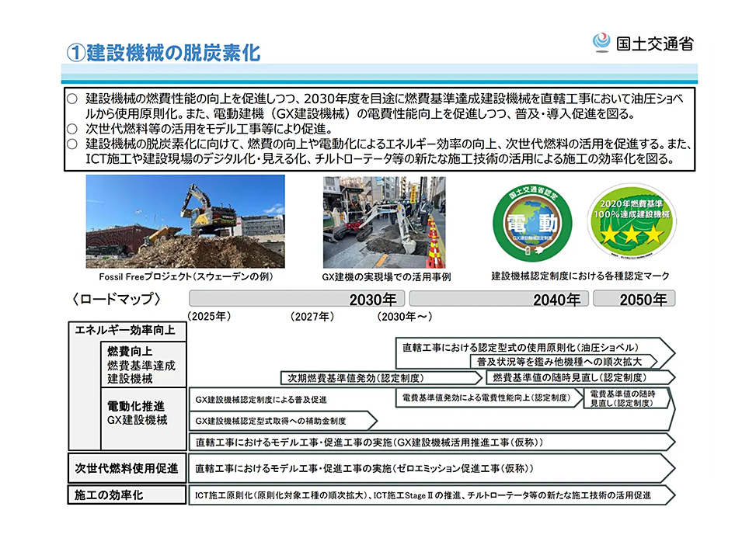Click the circled number ① in title
The height and width of the screenshot is (538, 756).
(x=74, y=53)
